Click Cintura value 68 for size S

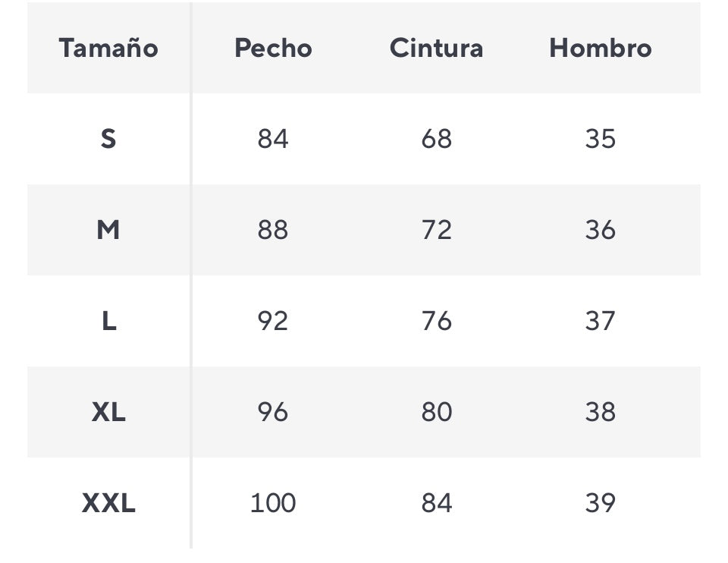coord(436,139)
